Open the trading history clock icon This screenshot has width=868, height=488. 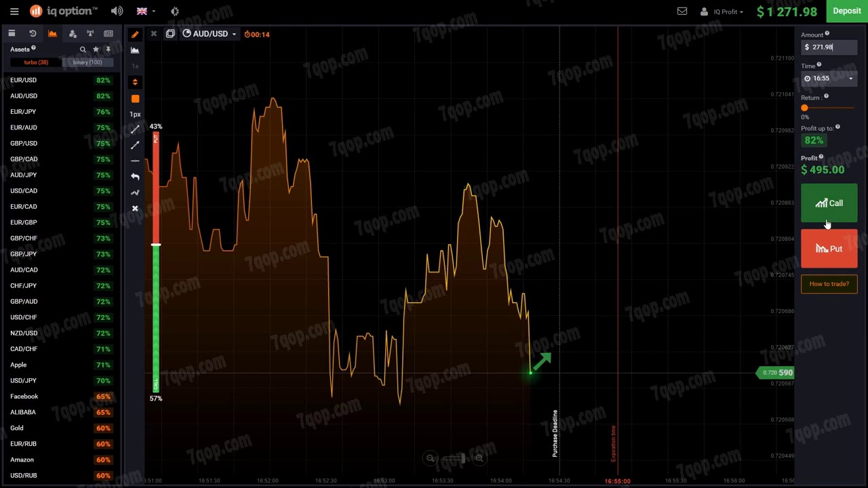32,33
